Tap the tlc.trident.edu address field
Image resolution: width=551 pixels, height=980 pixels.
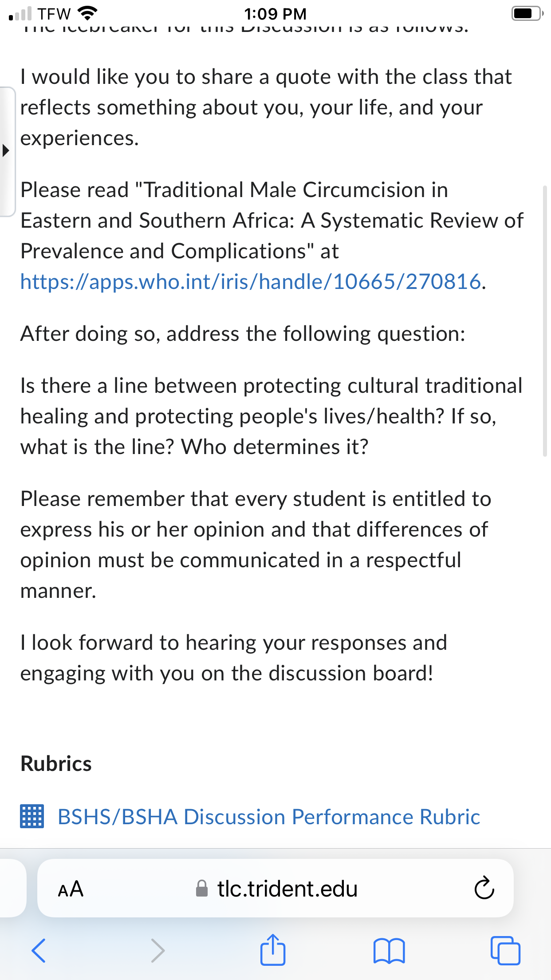tap(275, 888)
